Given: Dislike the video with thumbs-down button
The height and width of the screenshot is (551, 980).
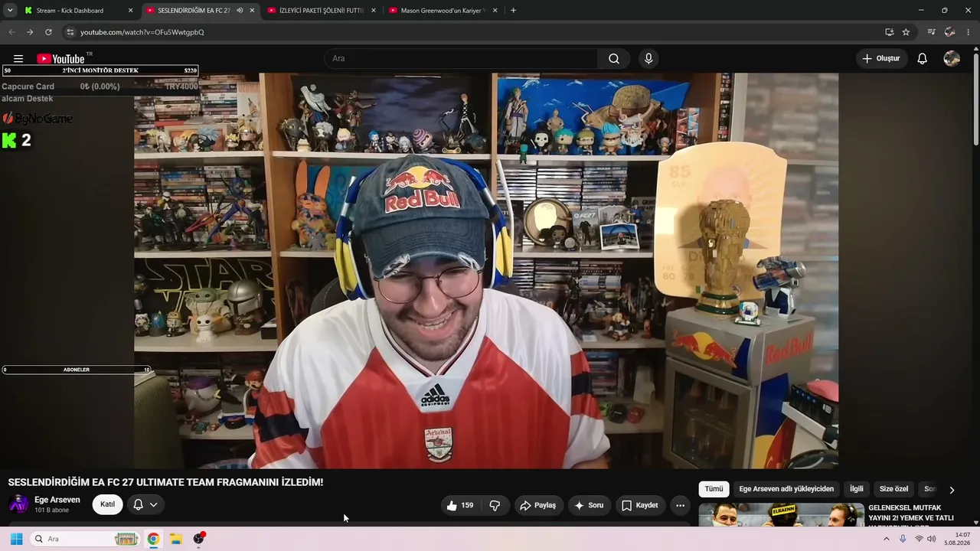Looking at the screenshot, I should coord(495,505).
